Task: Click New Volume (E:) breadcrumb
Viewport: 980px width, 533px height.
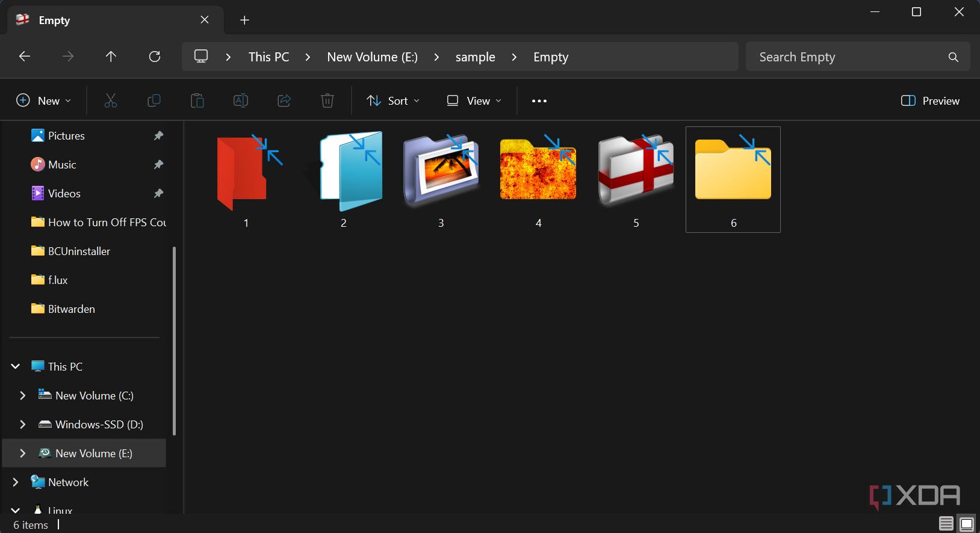Action: click(373, 57)
